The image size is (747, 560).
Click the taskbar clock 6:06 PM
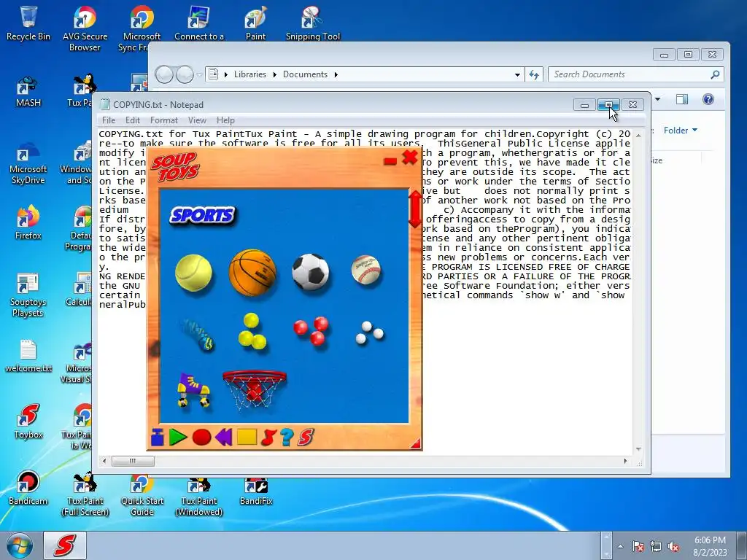coord(710,546)
